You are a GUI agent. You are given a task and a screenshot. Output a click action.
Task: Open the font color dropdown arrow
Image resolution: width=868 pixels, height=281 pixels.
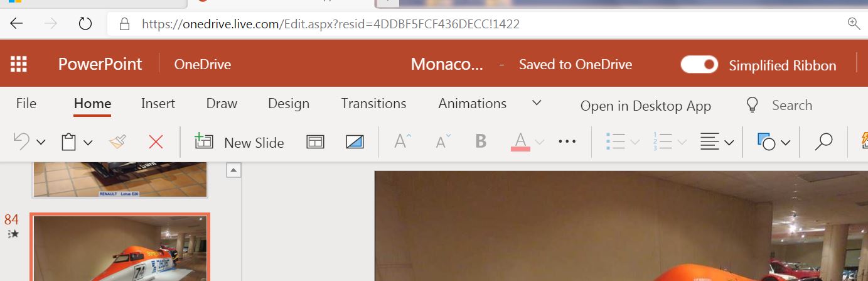(540, 143)
